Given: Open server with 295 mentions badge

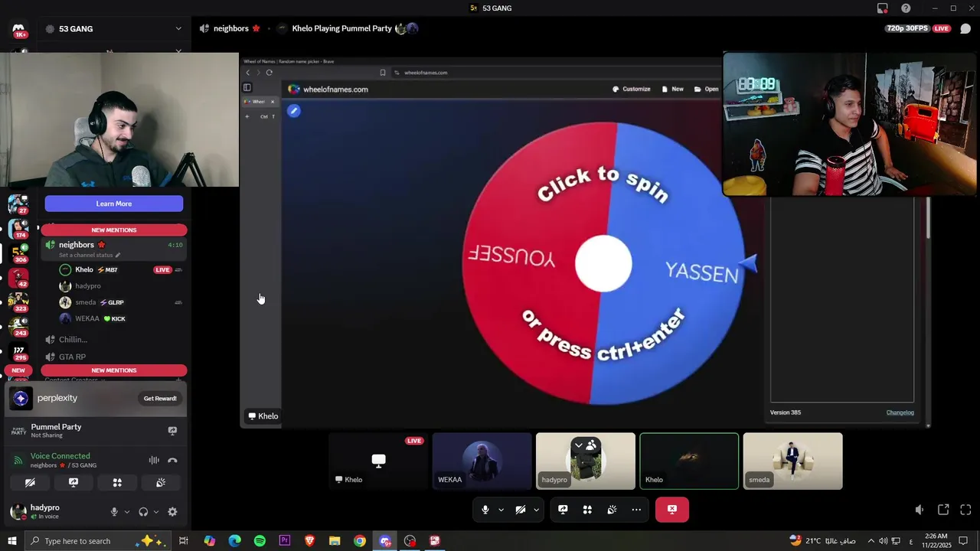Looking at the screenshot, I should 18,351.
